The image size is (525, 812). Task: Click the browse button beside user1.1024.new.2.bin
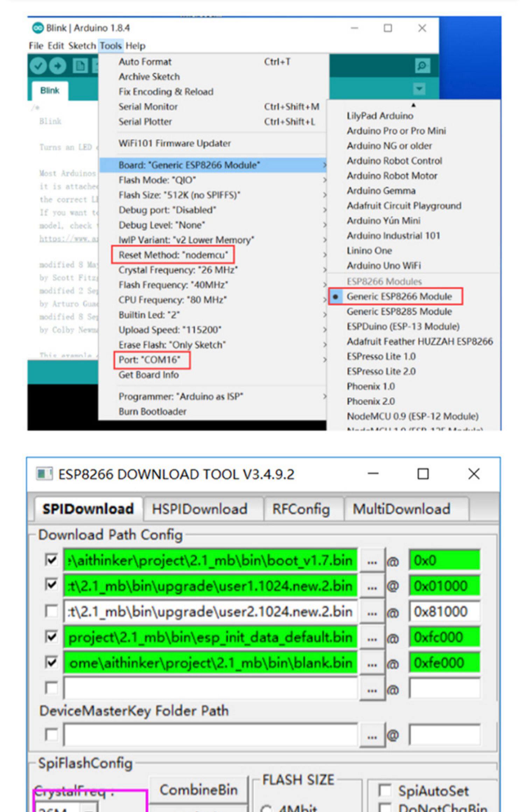(x=372, y=586)
